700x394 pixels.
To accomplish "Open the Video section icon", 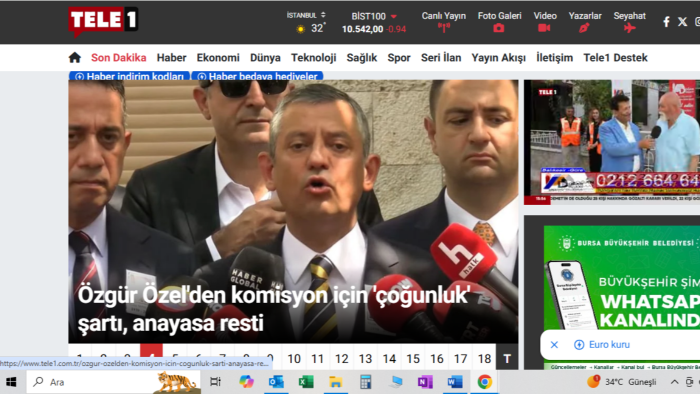I will tap(544, 28).
